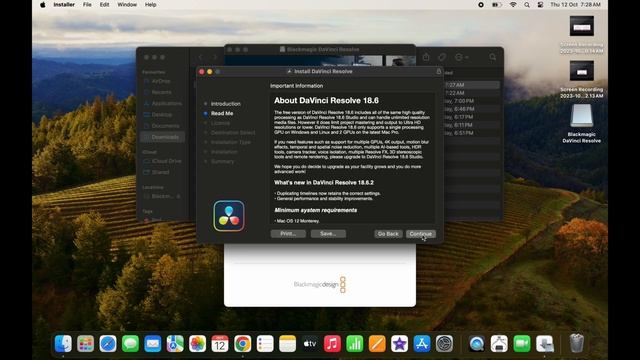Image resolution: width=640 pixels, height=360 pixels.
Task: Select the Read Me step in installer sidebar
Action: coord(222,113)
